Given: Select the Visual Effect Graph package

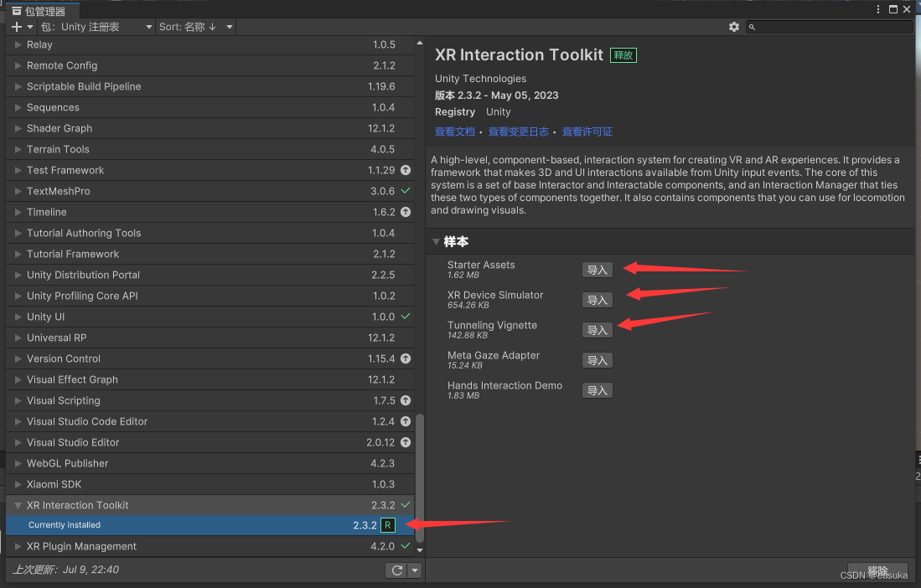Looking at the screenshot, I should click(x=210, y=379).
